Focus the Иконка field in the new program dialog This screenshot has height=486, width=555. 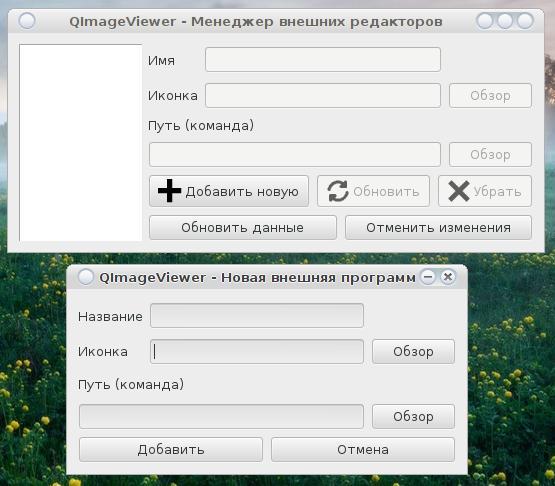pos(257,351)
